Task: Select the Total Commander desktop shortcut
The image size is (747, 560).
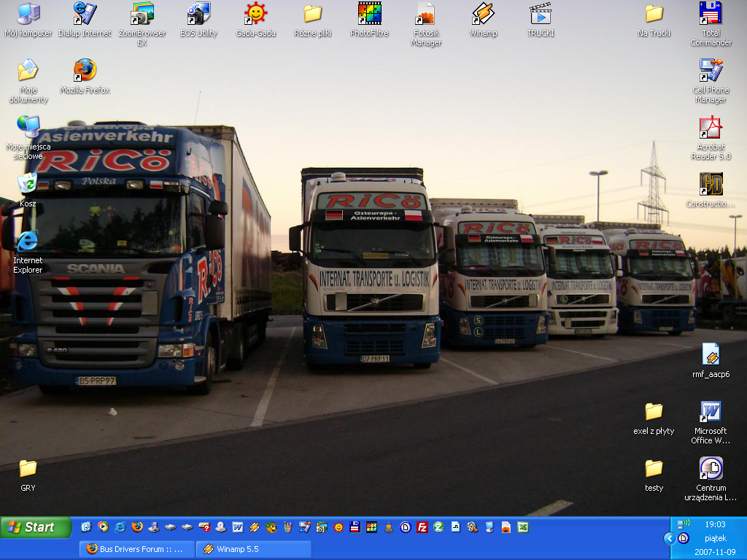Action: tap(711, 24)
